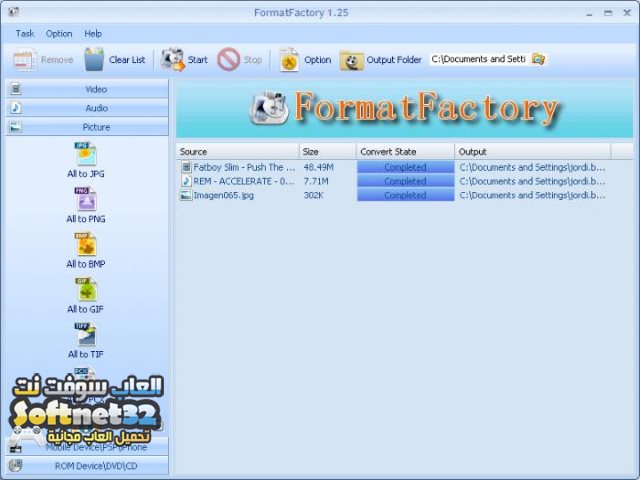
Task: Click the Start button label
Action: coord(198,60)
